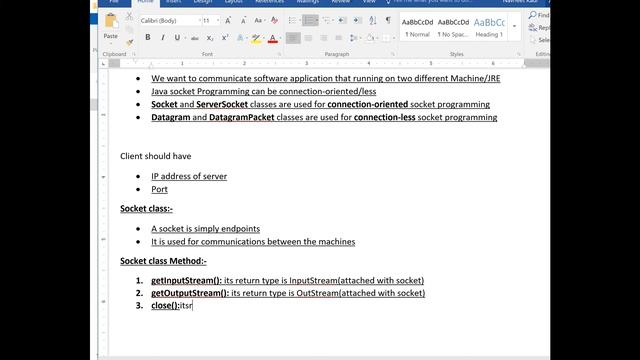Toggle Strikethrough formatting
The width and height of the screenshot is (640, 360).
coord(195,38)
